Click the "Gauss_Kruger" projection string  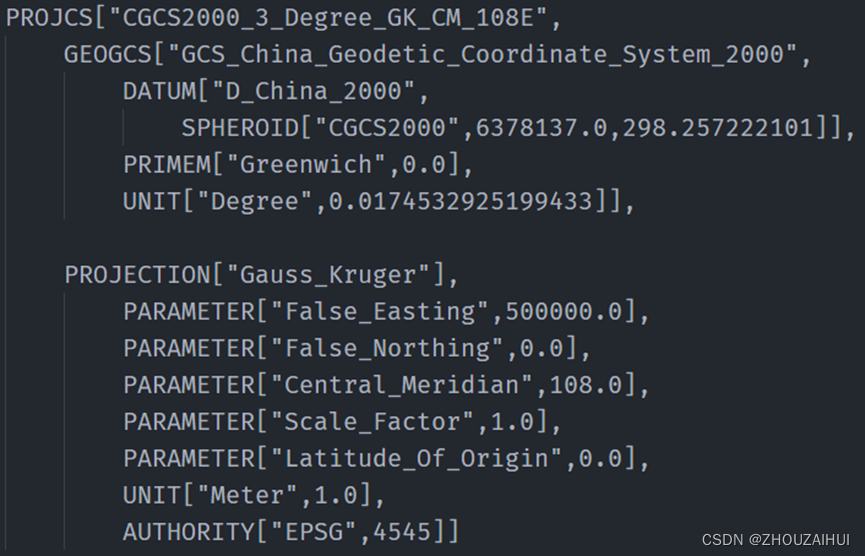[x=333, y=274]
